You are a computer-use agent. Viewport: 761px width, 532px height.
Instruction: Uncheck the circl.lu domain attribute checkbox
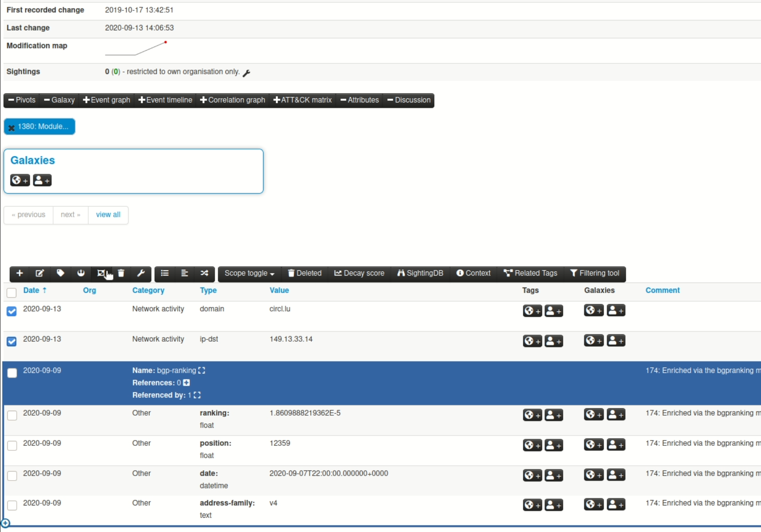click(x=12, y=311)
